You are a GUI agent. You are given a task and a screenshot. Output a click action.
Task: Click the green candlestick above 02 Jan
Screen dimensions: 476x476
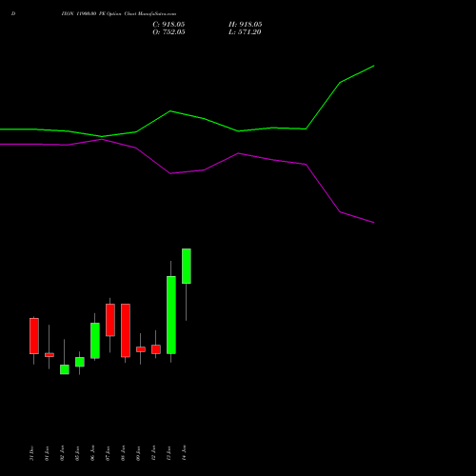65,369
